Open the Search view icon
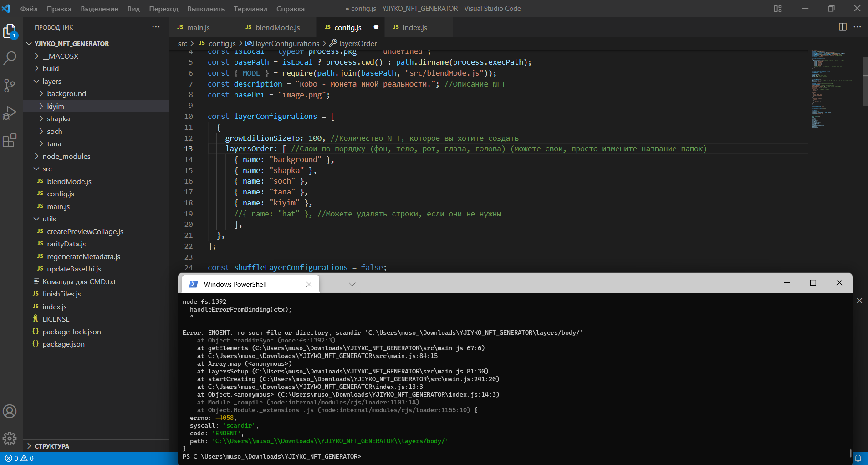The height and width of the screenshot is (465, 868). (10, 58)
